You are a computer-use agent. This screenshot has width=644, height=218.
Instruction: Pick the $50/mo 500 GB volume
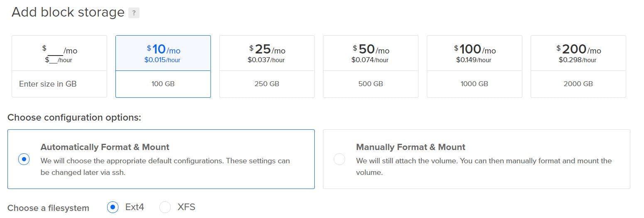pos(371,66)
